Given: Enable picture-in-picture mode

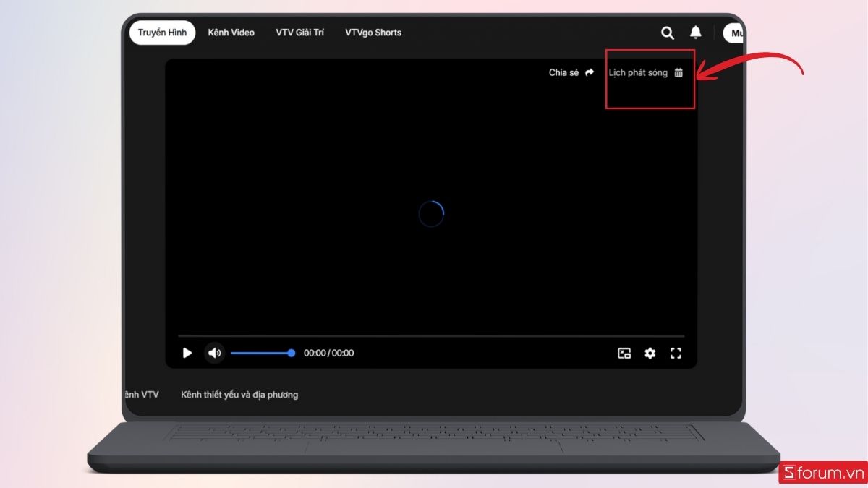Looking at the screenshot, I should click(x=624, y=354).
